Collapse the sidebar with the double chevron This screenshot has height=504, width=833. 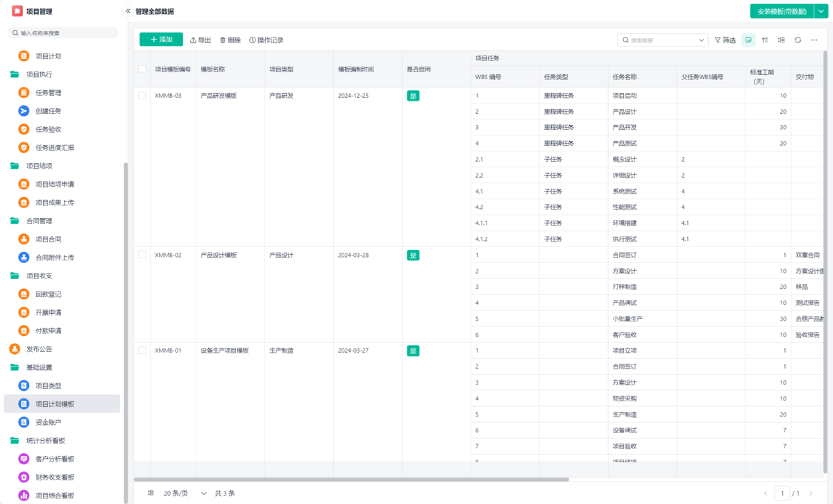tap(128, 11)
